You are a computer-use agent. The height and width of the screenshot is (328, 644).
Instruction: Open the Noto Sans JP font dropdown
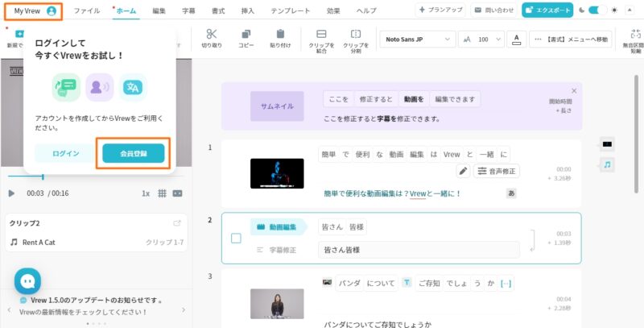coord(418,39)
